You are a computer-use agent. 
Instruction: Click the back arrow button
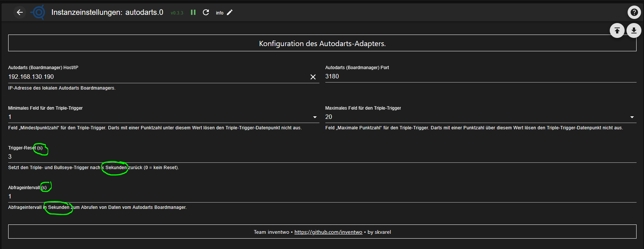pyautogui.click(x=20, y=12)
